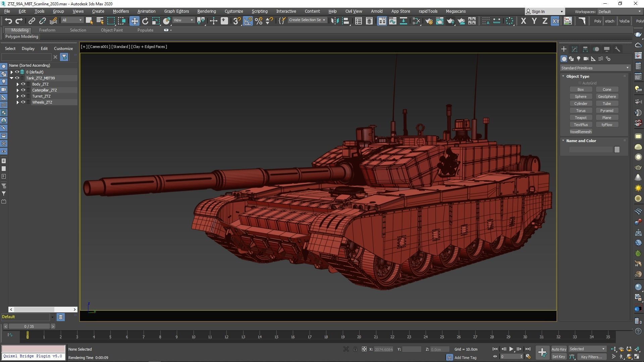Click the Cylinder object type button

pyautogui.click(x=581, y=104)
